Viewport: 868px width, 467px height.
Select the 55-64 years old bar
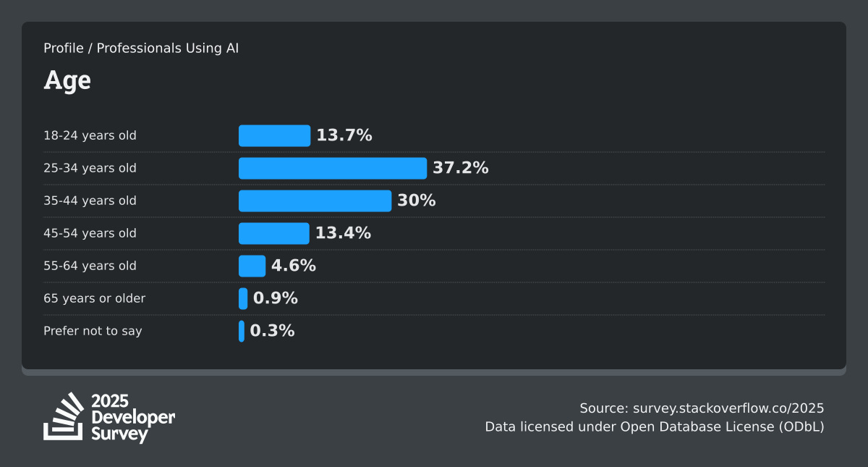click(252, 266)
